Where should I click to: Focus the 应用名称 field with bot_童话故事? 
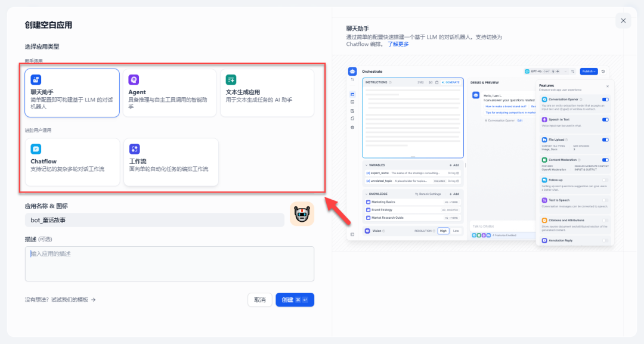point(154,220)
